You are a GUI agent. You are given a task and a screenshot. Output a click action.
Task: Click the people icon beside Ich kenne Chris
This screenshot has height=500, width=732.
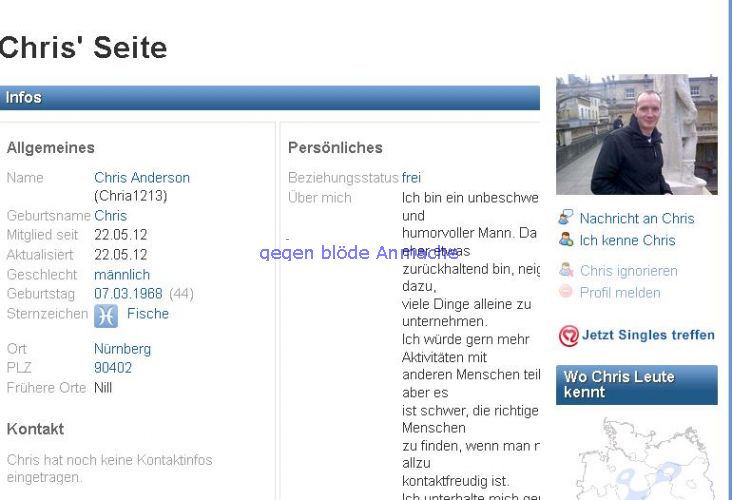[566, 240]
